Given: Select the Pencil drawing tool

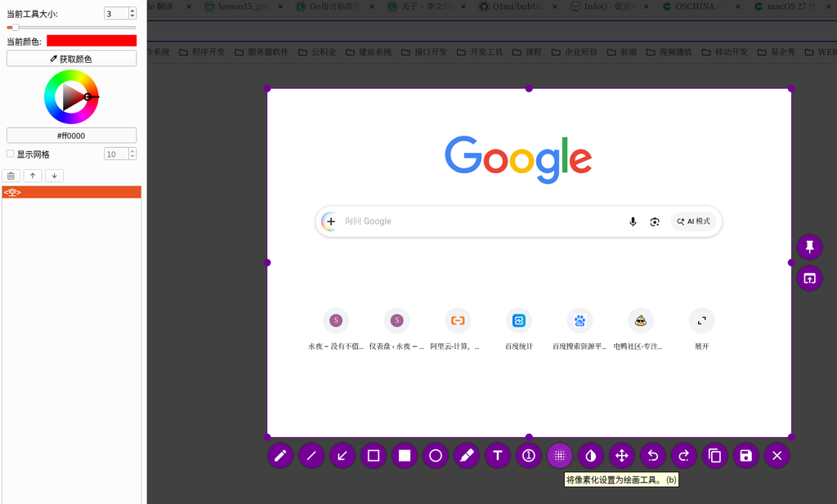Looking at the screenshot, I should click(x=280, y=456).
